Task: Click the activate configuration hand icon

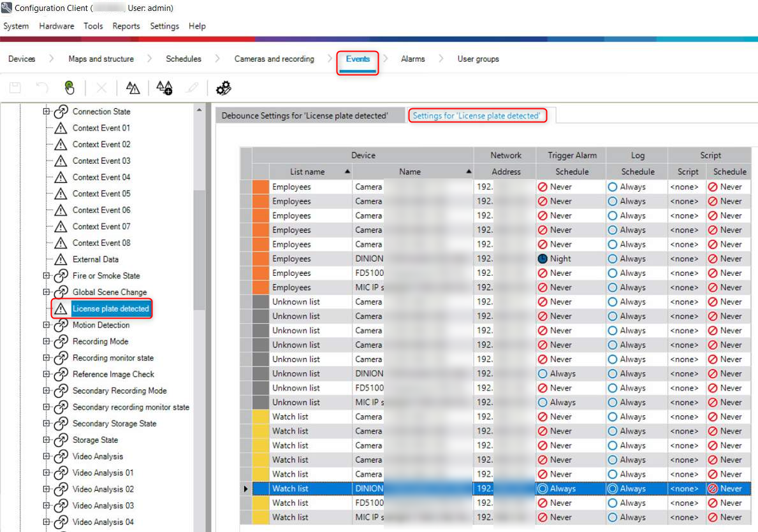Action: (69, 88)
